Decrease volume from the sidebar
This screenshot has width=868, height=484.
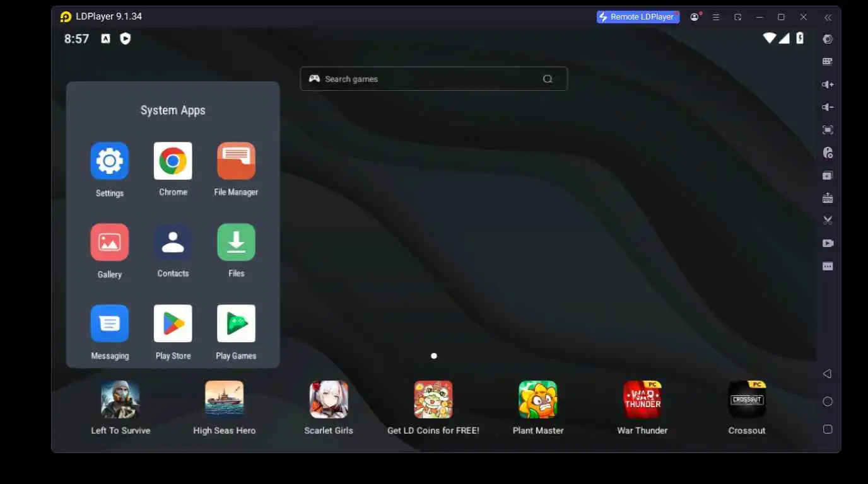[x=828, y=107]
